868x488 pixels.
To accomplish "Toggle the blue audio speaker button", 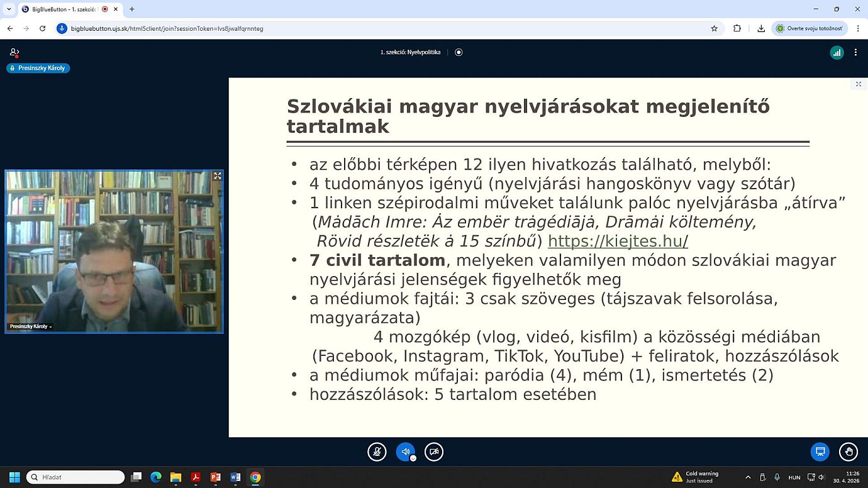I will click(405, 452).
